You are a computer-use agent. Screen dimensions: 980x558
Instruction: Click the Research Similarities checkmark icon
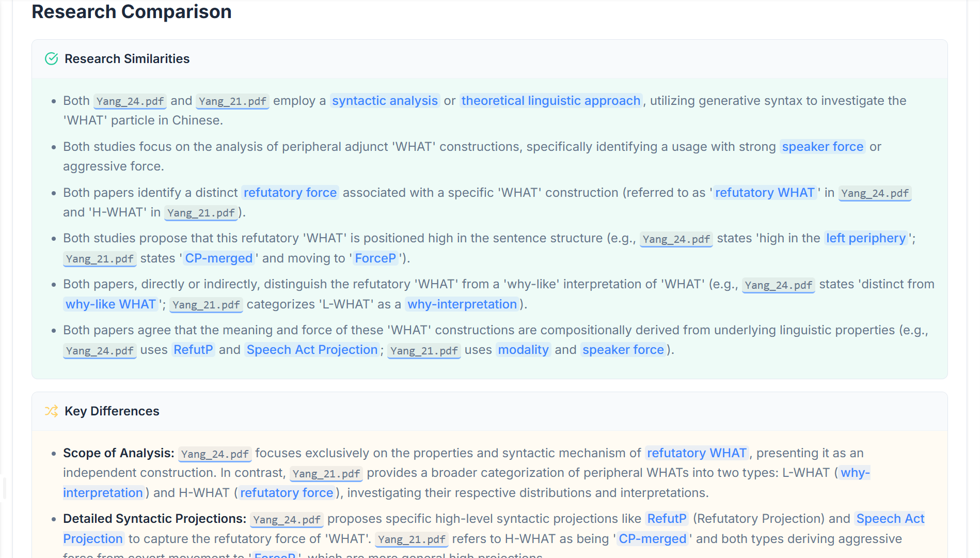click(51, 59)
